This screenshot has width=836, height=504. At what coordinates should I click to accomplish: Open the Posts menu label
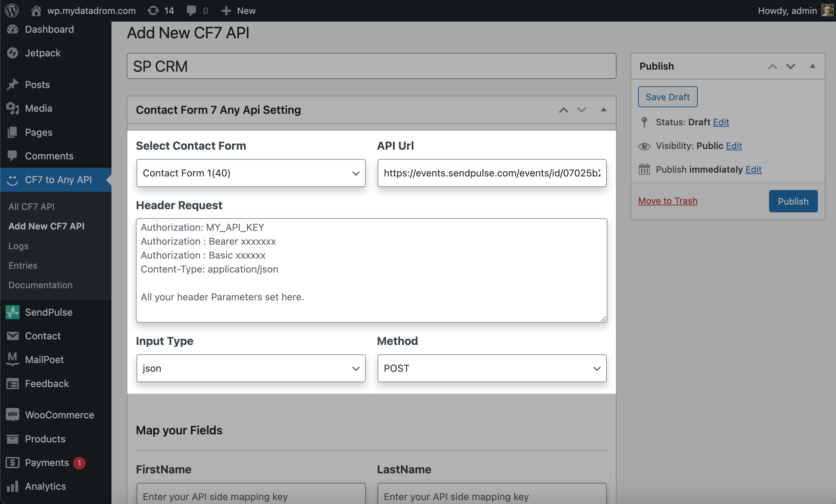pos(37,85)
